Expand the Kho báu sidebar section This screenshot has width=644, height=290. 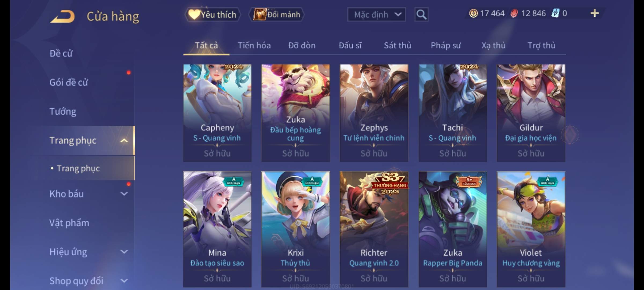point(124,194)
